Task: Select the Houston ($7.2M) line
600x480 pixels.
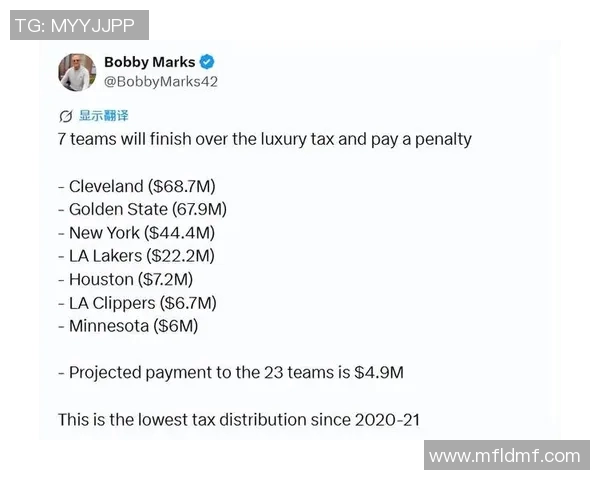Action: tap(125, 279)
